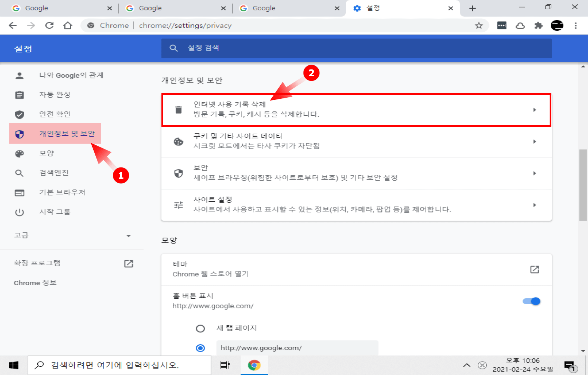Click the magnifier icon for 검색엔진

20,173
